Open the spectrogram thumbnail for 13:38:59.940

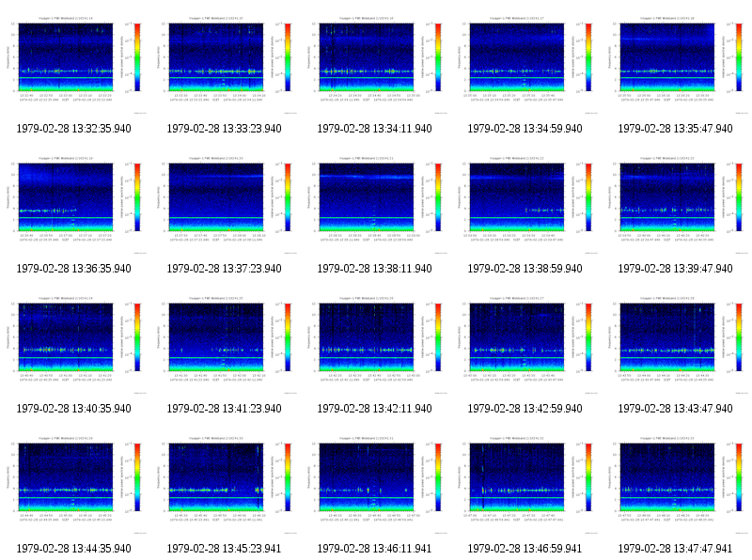[x=525, y=205]
